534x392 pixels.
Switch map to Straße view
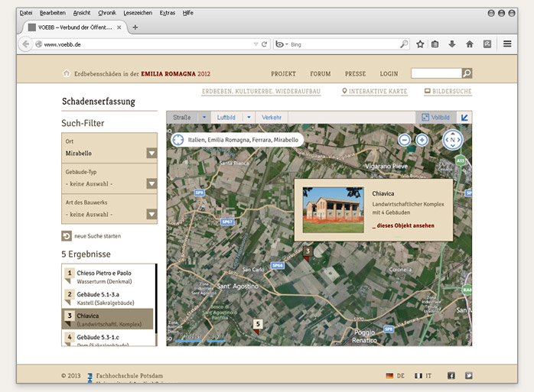[x=182, y=118]
